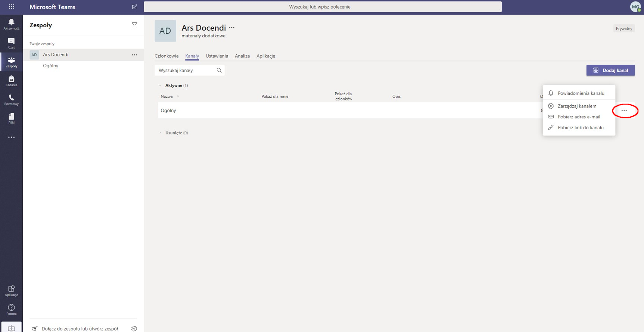Expand the Usunięte channels section
644x332 pixels.
coord(160,133)
